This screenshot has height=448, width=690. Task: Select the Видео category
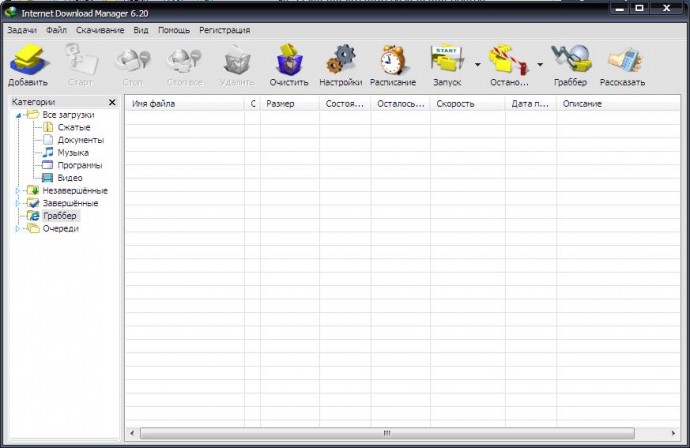(70, 178)
